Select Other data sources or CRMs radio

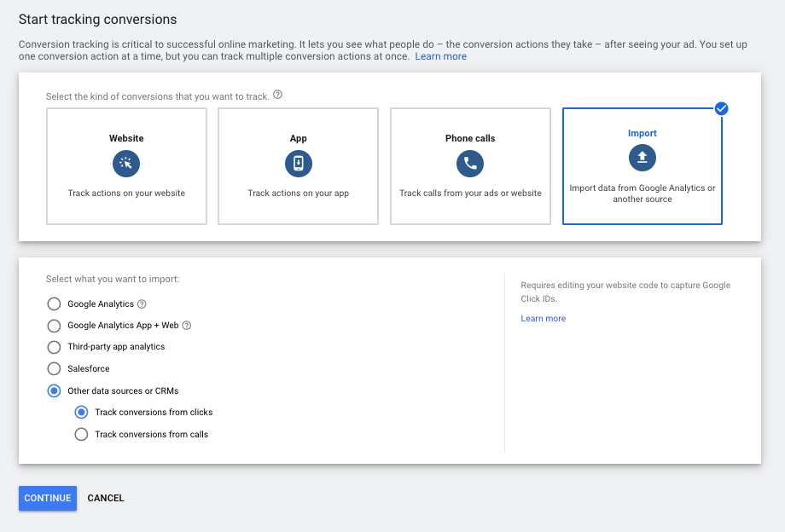click(x=54, y=391)
